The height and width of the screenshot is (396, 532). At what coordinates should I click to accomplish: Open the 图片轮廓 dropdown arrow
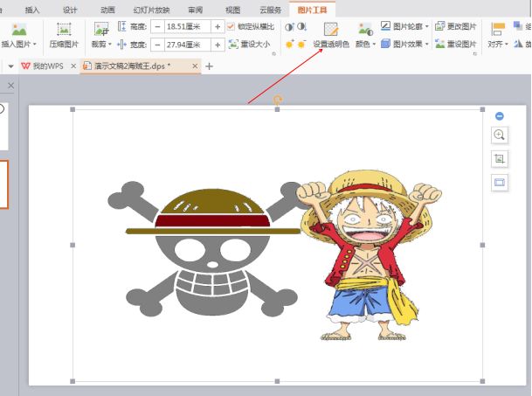point(427,26)
